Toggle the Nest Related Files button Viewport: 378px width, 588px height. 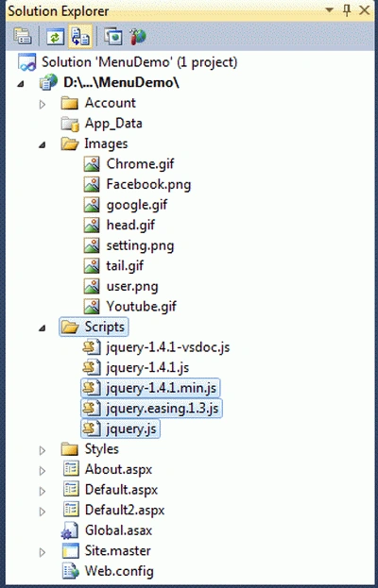(x=80, y=37)
